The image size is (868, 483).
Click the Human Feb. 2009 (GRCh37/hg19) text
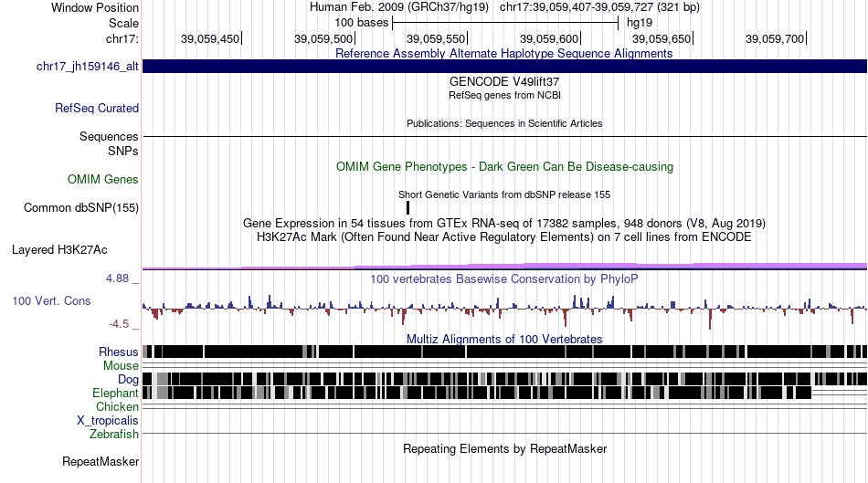399,7
